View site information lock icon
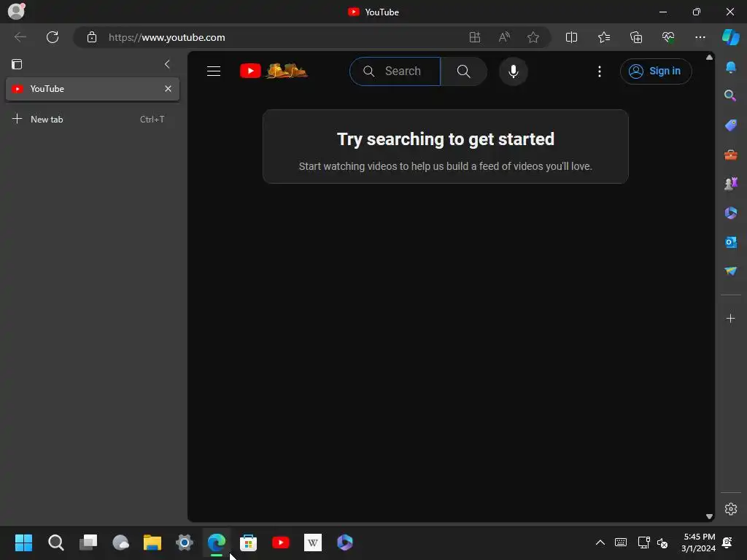Image resolution: width=747 pixels, height=560 pixels. (92, 37)
